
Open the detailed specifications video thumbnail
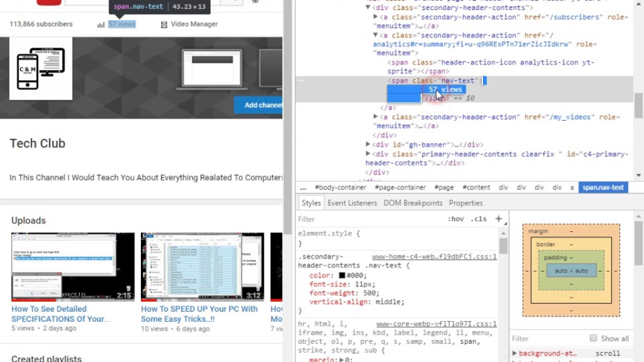pos(73,266)
